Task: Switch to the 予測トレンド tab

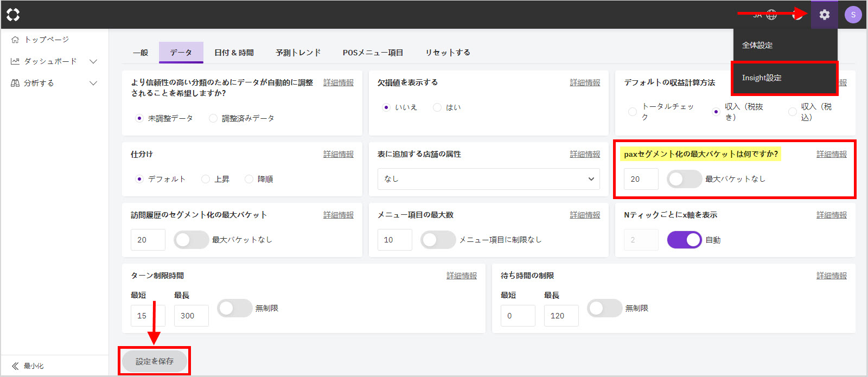Action: point(298,53)
